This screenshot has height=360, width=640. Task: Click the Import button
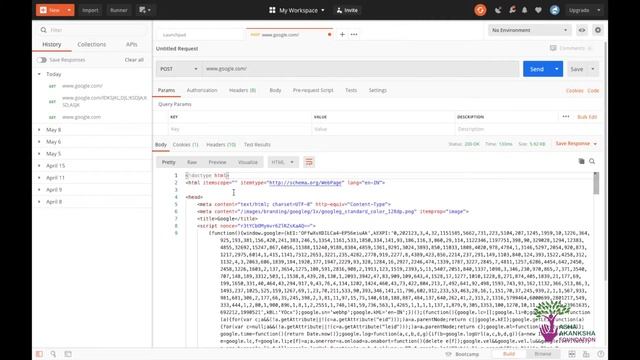[90, 10]
